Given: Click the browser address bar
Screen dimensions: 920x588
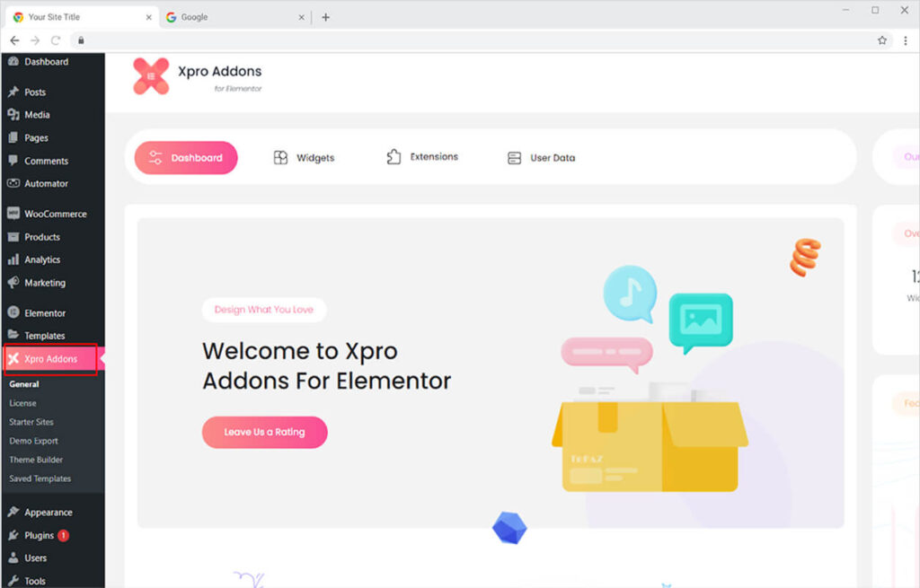Looking at the screenshot, I should click(x=449, y=40).
